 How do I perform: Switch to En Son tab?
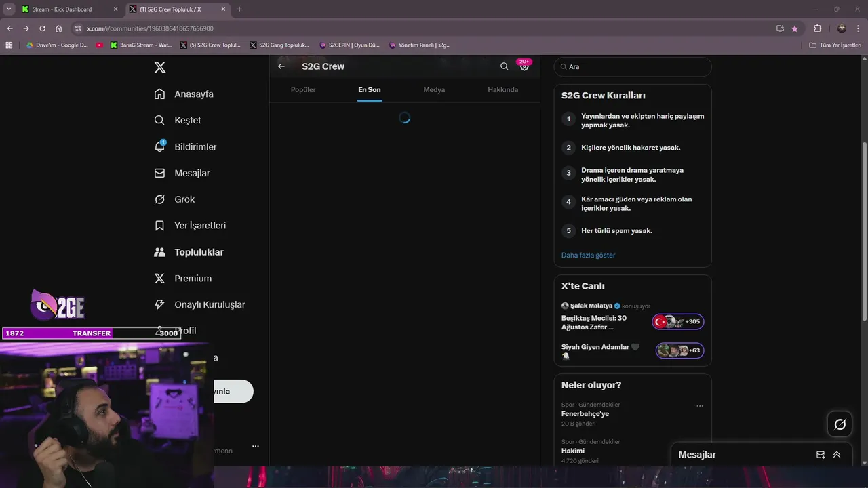pyautogui.click(x=370, y=89)
